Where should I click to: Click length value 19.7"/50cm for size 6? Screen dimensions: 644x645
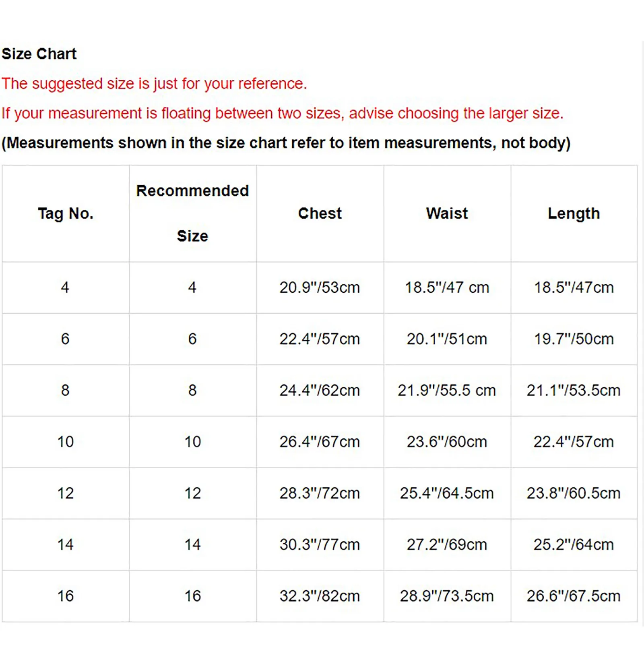(574, 339)
